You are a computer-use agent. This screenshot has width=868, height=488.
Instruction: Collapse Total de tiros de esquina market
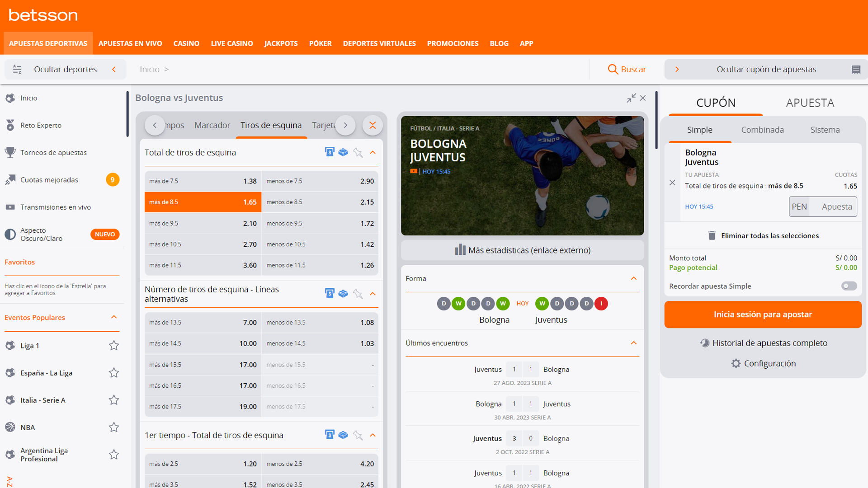point(373,152)
